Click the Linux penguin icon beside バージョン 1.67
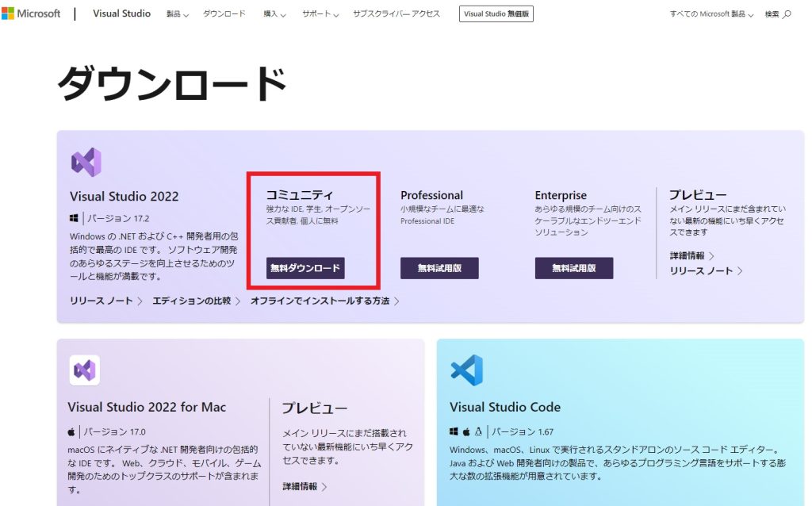 tap(479, 431)
